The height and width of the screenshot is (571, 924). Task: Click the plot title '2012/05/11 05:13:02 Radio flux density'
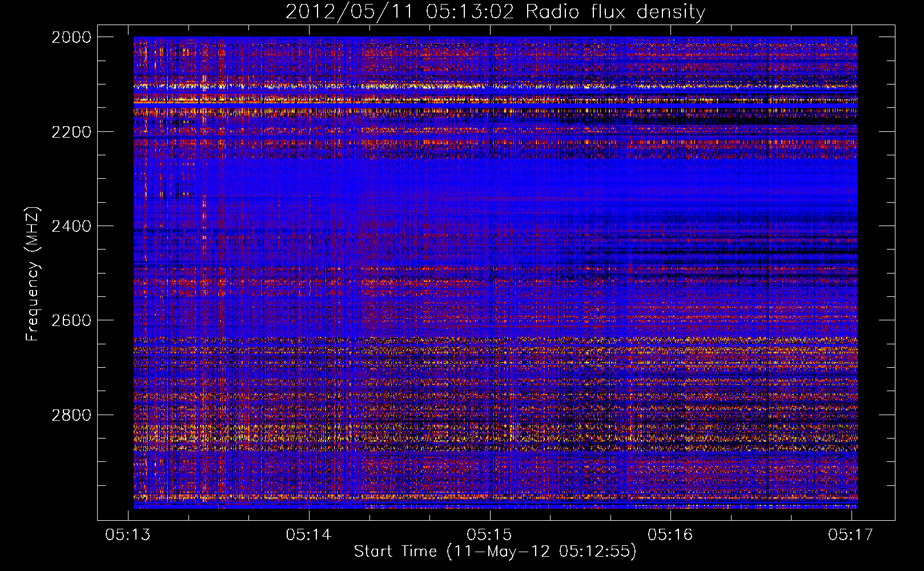tap(495, 12)
